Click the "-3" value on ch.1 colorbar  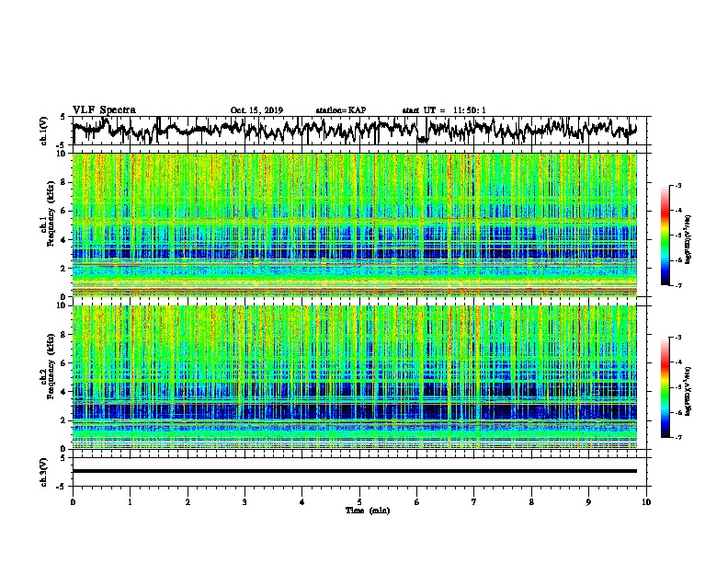click(x=678, y=186)
